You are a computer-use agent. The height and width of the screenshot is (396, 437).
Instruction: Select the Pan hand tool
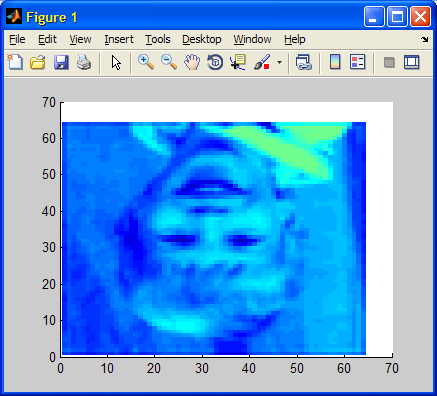(192, 62)
